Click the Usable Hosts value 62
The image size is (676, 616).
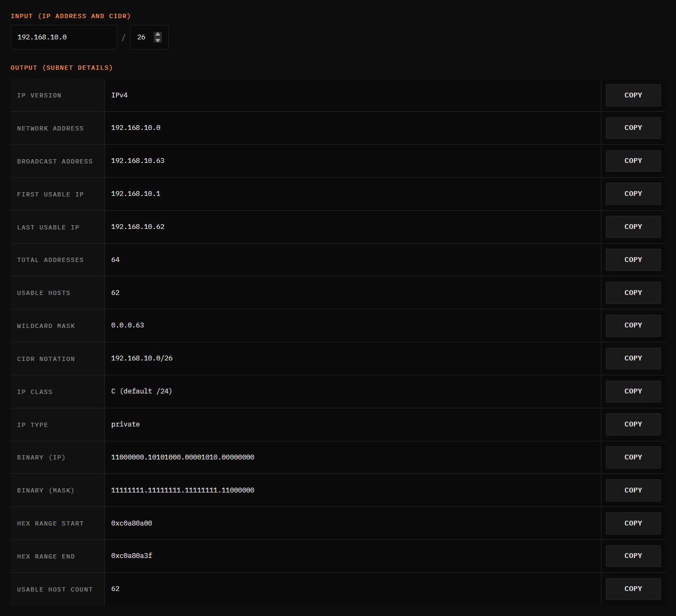click(x=116, y=293)
